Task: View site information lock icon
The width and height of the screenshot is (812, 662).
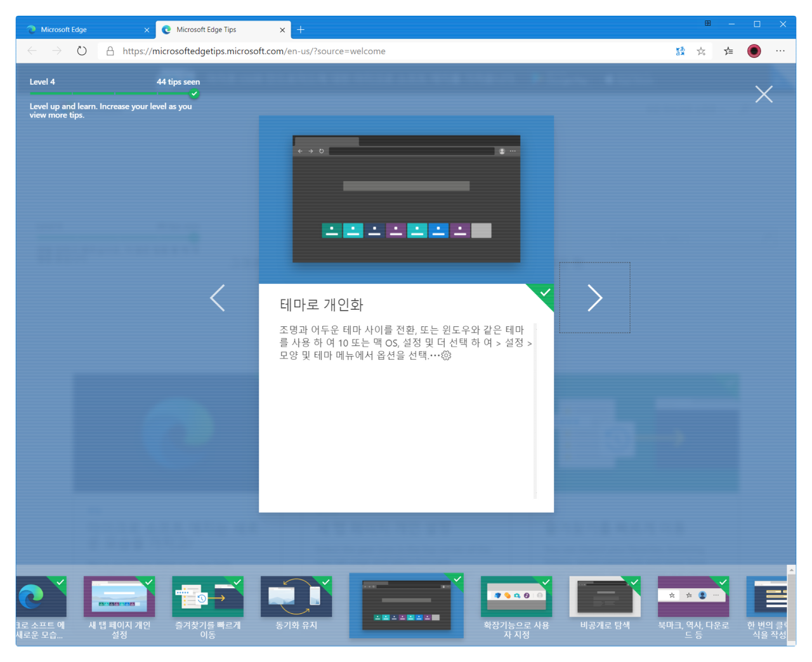Action: click(x=110, y=51)
